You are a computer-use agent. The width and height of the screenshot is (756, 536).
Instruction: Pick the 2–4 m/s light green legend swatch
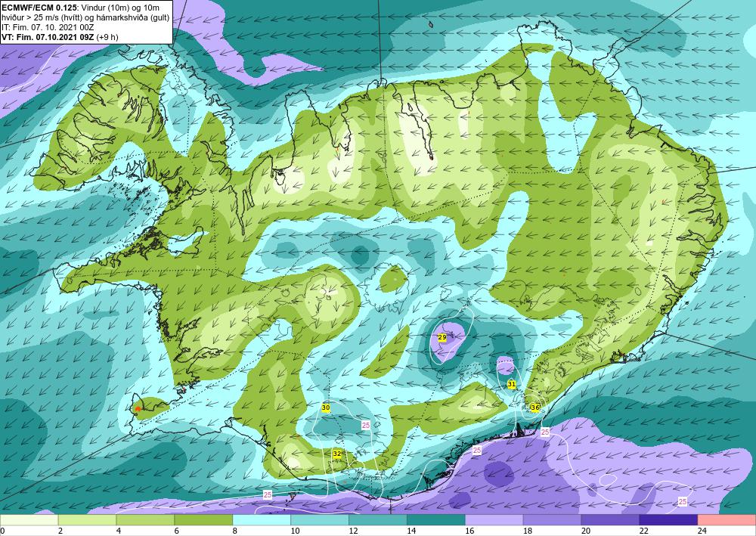(87, 520)
